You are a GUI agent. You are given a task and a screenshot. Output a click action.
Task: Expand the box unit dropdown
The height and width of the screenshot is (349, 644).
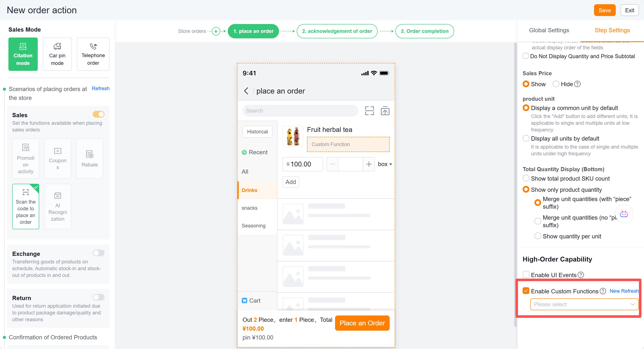click(x=385, y=164)
